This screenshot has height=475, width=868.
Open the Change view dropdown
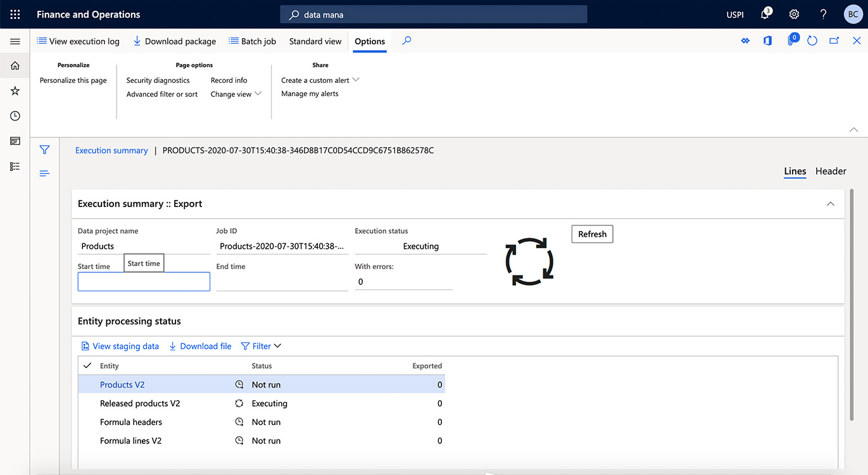236,94
